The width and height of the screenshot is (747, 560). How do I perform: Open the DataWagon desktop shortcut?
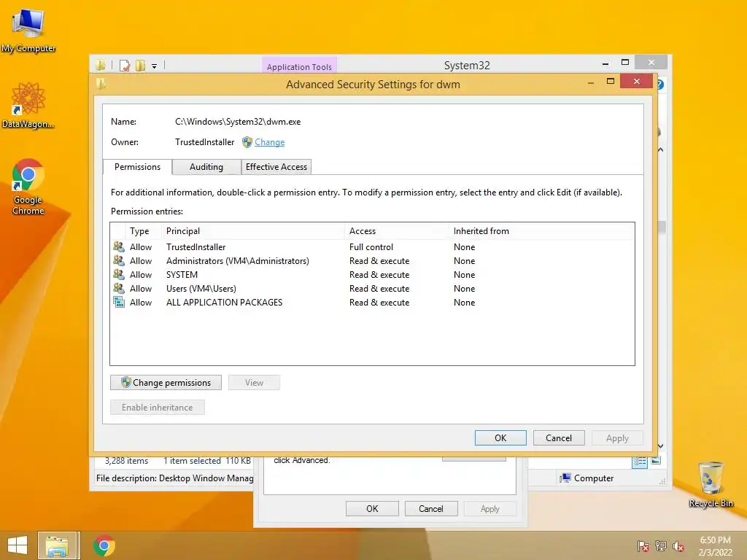(28, 105)
